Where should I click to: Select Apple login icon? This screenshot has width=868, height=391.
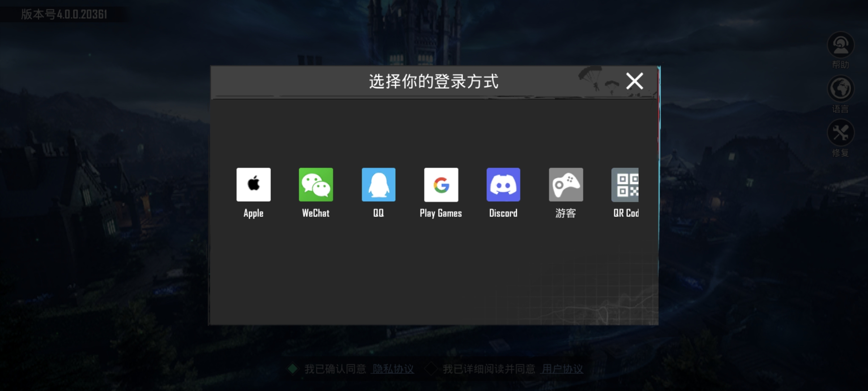point(253,185)
